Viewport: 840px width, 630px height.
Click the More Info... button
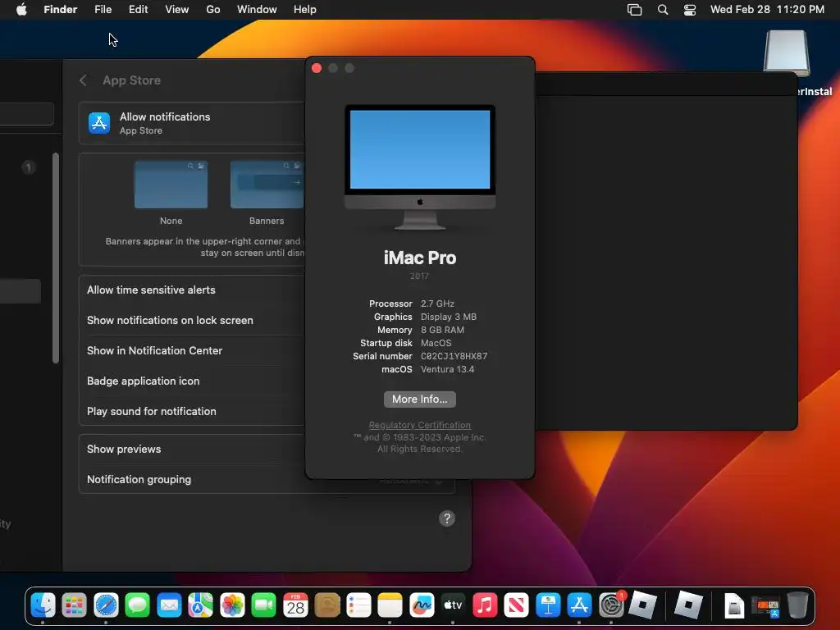pos(419,399)
